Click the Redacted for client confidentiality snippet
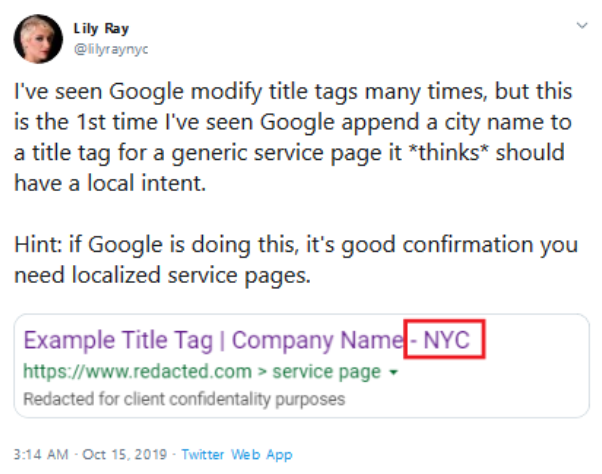602x474 pixels. pos(184,399)
